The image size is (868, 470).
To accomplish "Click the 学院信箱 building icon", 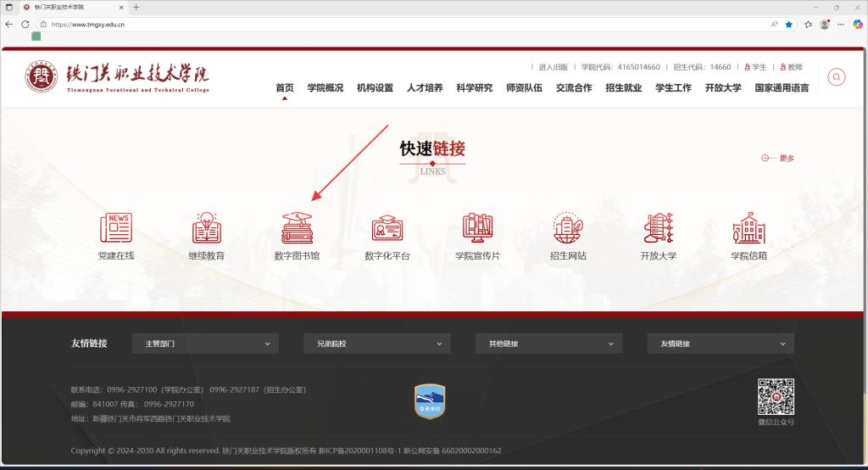I will 748,228.
